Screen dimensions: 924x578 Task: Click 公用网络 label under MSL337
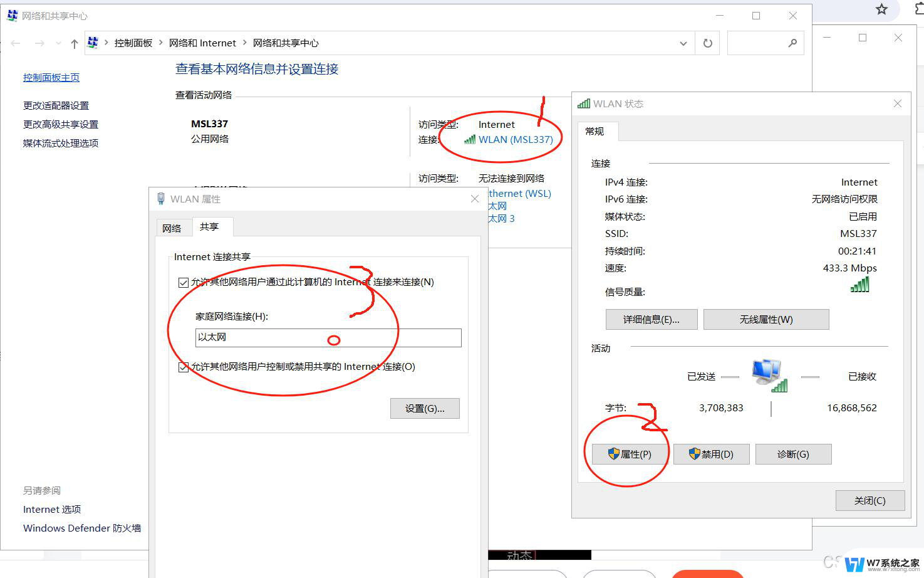210,139
